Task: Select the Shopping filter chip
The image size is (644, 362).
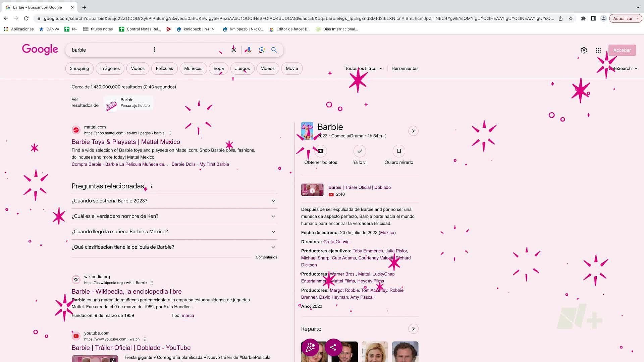Action: (79, 68)
